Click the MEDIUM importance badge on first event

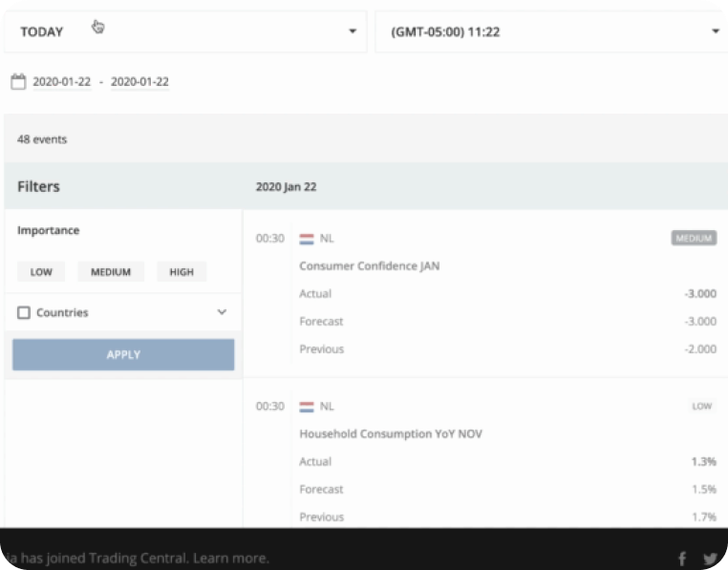pos(694,239)
